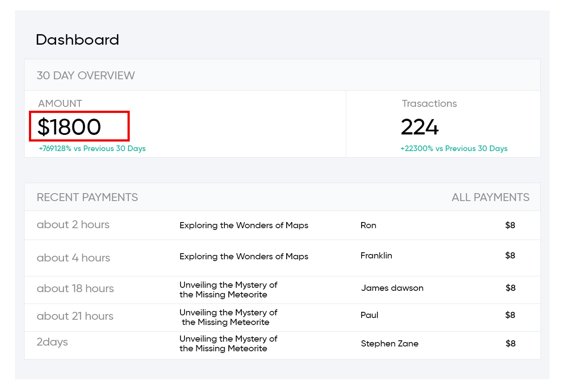
Task: Click the RECENT PAYMENTS header
Action: [x=87, y=198]
